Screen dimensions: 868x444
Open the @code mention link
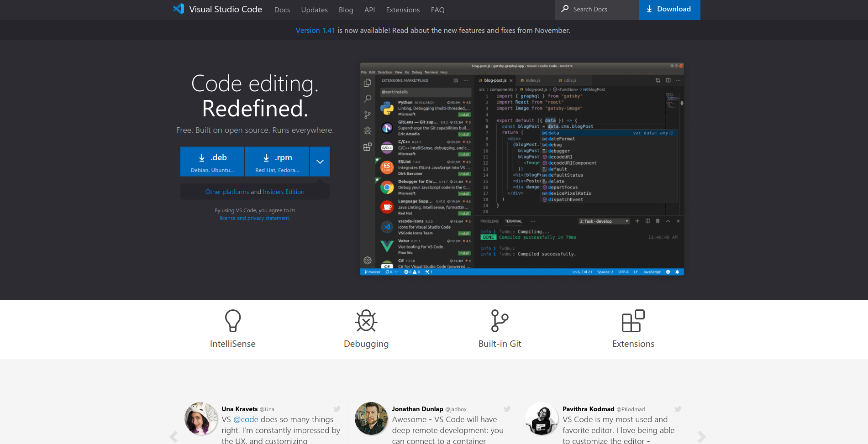tap(246, 419)
